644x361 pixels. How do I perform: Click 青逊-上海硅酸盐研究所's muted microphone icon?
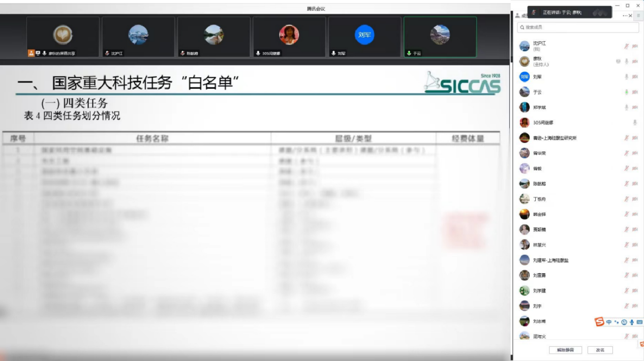coord(627,138)
